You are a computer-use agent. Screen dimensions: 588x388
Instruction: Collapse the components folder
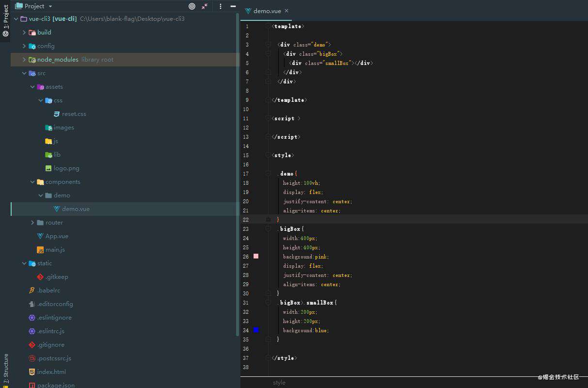pos(32,182)
